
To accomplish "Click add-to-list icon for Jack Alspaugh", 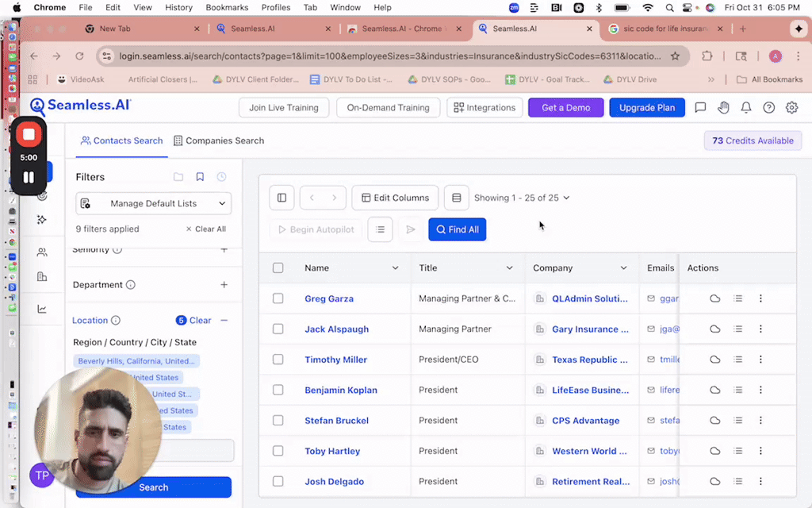I will click(x=738, y=329).
